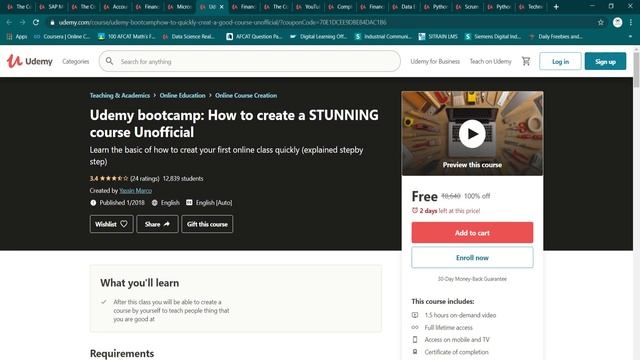The image size is (640, 360).
Task: Click '2 days left at this price!' text
Action: 450,211
